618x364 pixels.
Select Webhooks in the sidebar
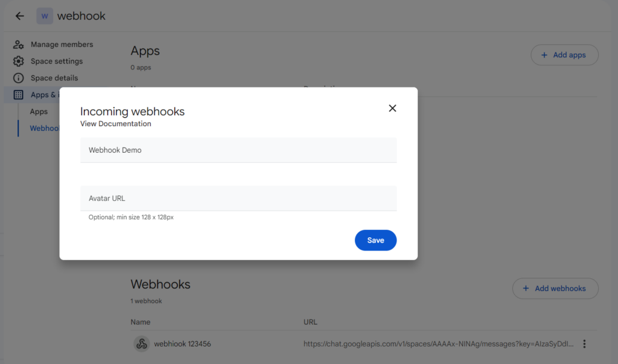point(45,128)
